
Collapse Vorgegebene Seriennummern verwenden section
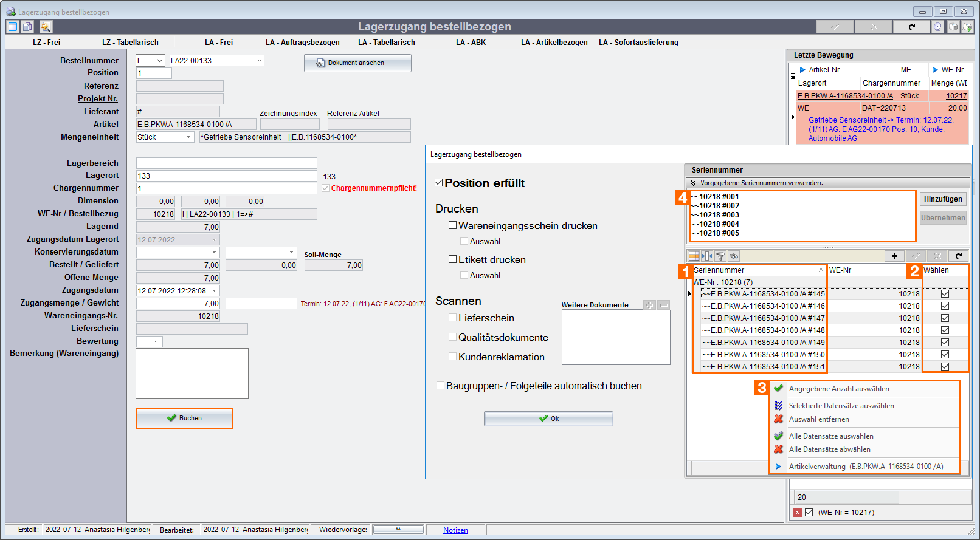click(x=693, y=183)
